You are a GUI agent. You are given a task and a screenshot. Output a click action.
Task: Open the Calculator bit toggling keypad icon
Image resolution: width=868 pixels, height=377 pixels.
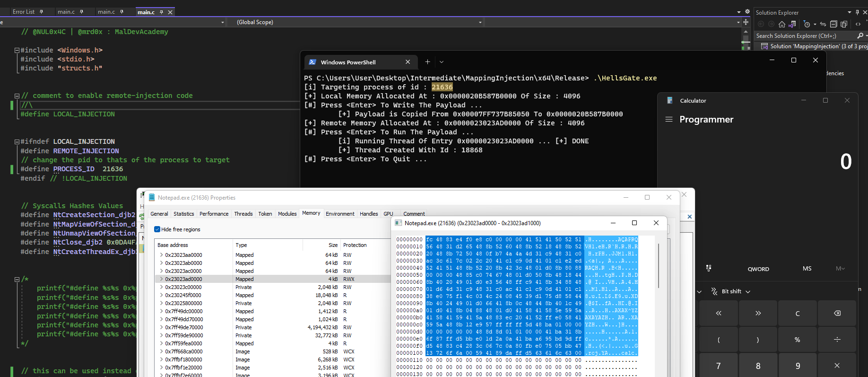pos(709,268)
